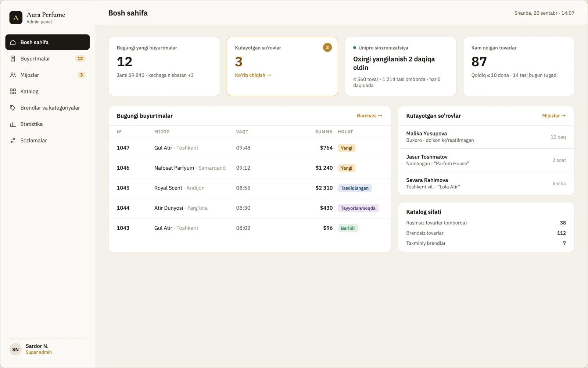
Task: Click the Tasdiqlangan status badge
Action: pos(355,188)
